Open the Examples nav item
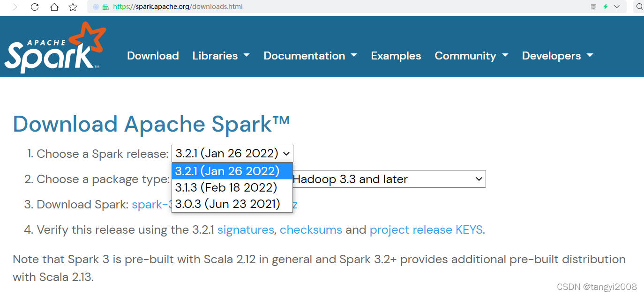Viewport: 644px width, 296px height. tap(396, 56)
